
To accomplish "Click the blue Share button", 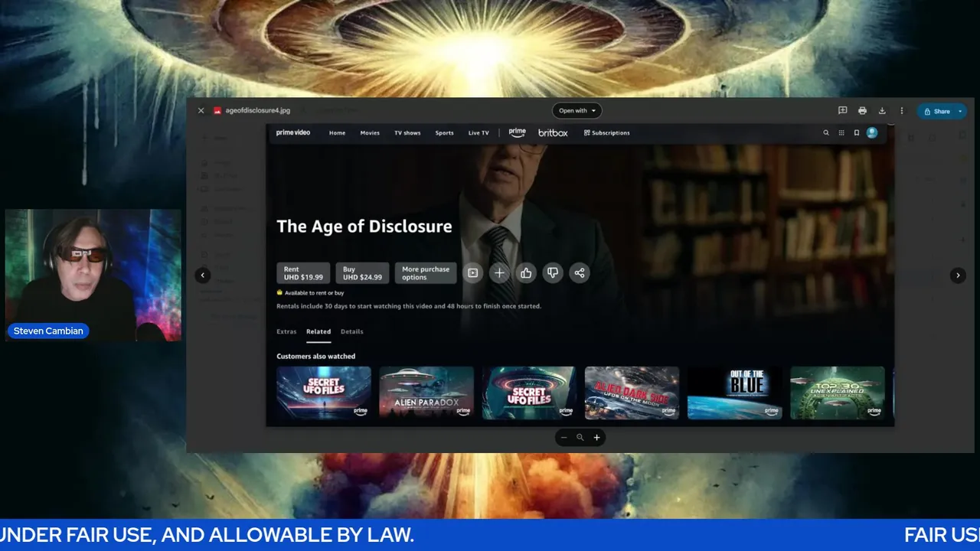I will (x=936, y=111).
